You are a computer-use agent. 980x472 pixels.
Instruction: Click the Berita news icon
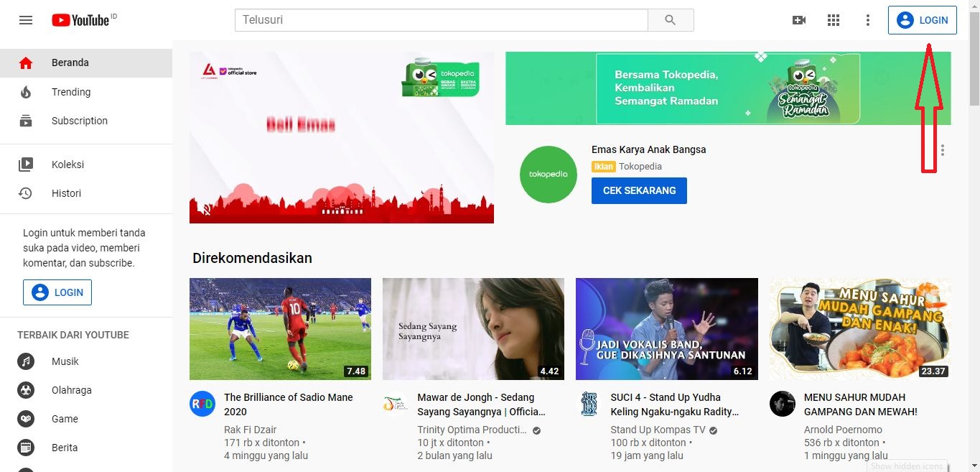pyautogui.click(x=26, y=448)
